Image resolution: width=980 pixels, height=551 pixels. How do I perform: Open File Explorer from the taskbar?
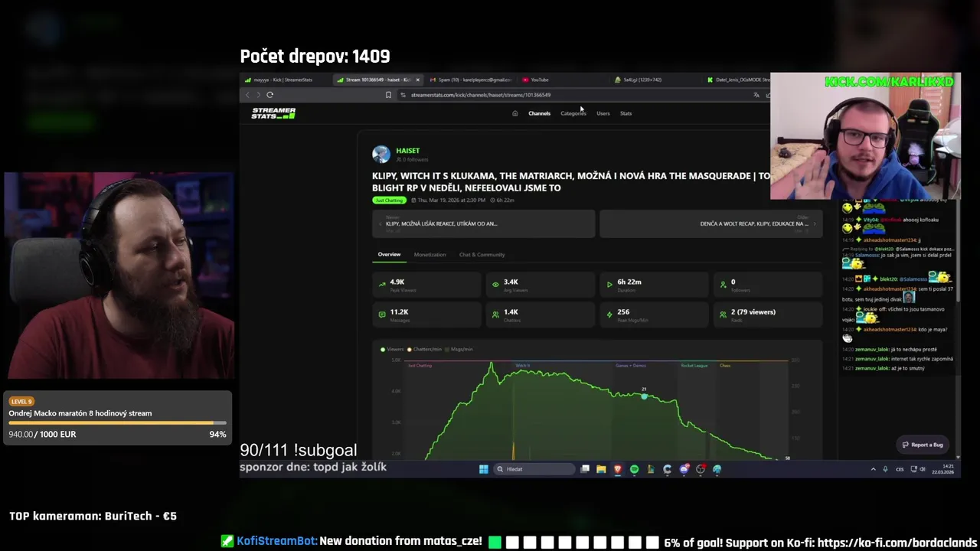(601, 469)
